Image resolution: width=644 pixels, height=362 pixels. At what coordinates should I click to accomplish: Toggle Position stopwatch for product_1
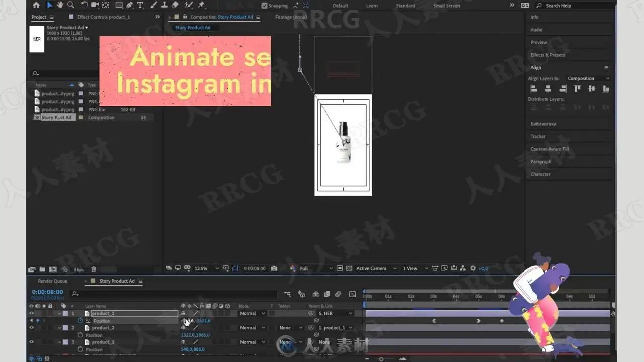[80, 321]
